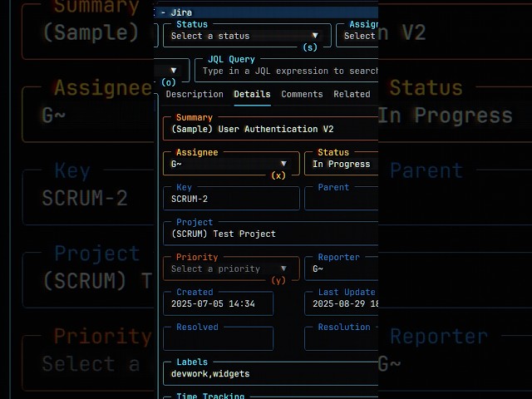Open the top Assignee filter dropdown
532x399 pixels.
[357, 36]
